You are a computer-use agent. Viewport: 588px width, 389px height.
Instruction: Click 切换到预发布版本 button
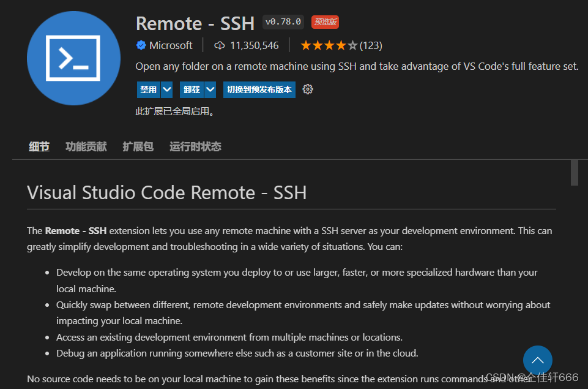point(259,89)
